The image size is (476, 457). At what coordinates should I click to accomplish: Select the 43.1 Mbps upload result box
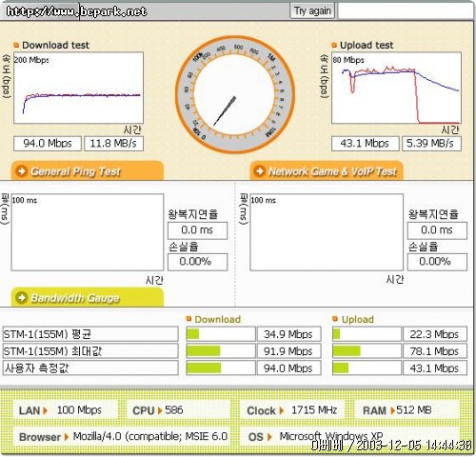pos(365,144)
